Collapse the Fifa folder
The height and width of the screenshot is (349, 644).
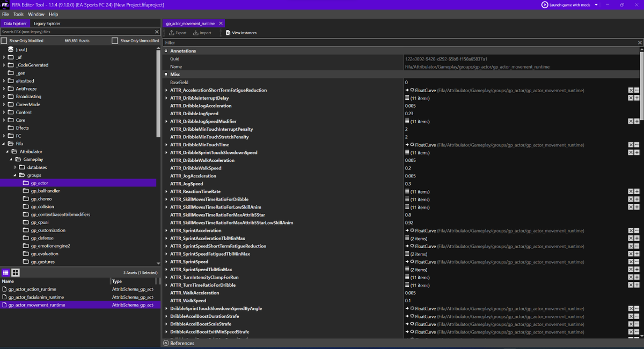point(4,144)
